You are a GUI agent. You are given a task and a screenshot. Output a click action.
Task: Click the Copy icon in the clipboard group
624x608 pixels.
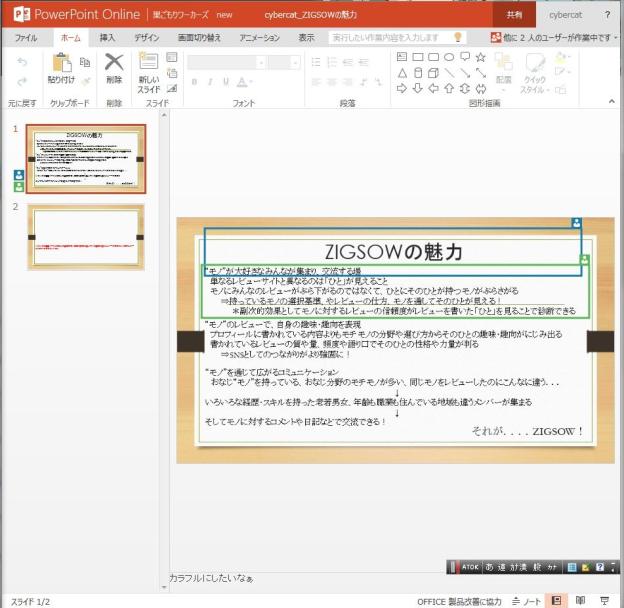pos(85,62)
